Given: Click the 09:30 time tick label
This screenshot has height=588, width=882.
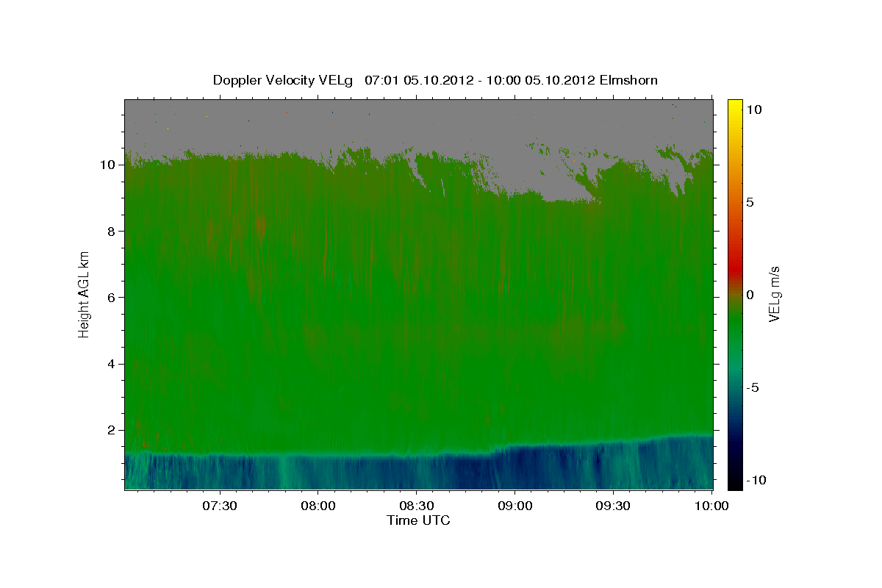Looking at the screenshot, I should pos(613,506).
